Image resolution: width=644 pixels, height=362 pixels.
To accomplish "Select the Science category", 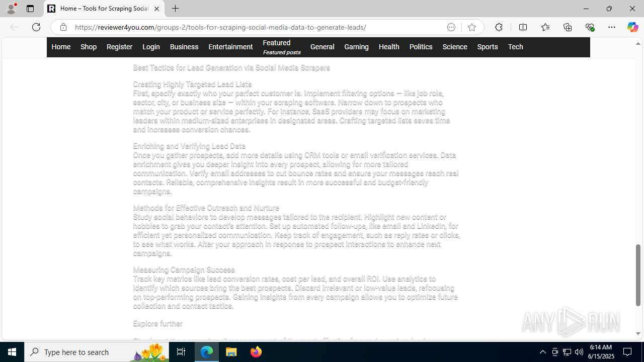I will click(x=455, y=47).
